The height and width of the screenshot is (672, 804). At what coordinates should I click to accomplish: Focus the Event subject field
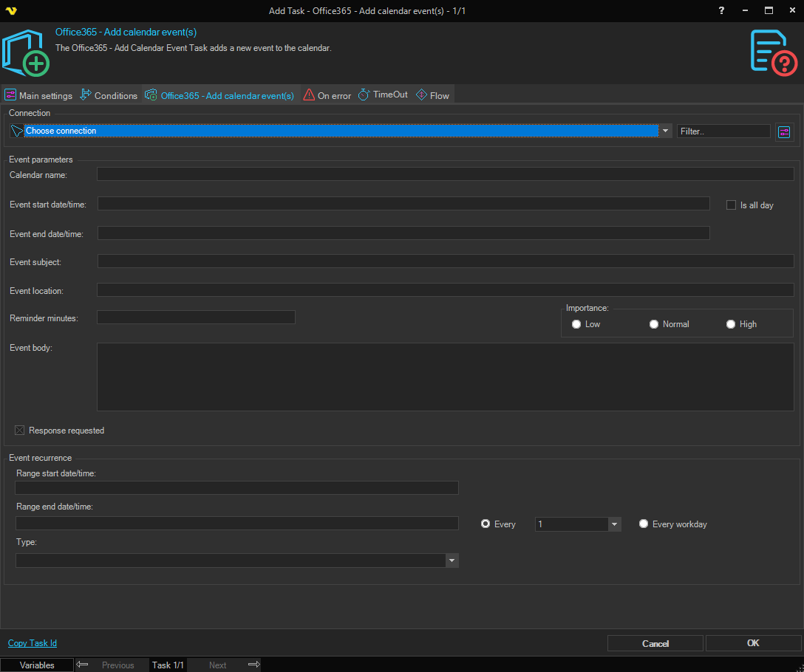click(x=446, y=261)
